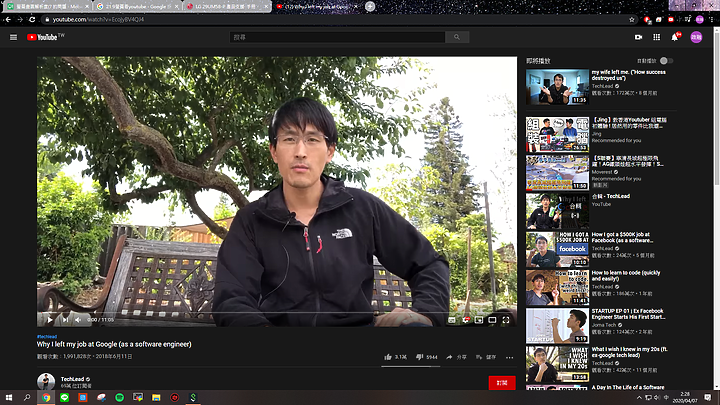Share the video using the arrow icon
The height and width of the screenshot is (405, 720).
coord(449,357)
